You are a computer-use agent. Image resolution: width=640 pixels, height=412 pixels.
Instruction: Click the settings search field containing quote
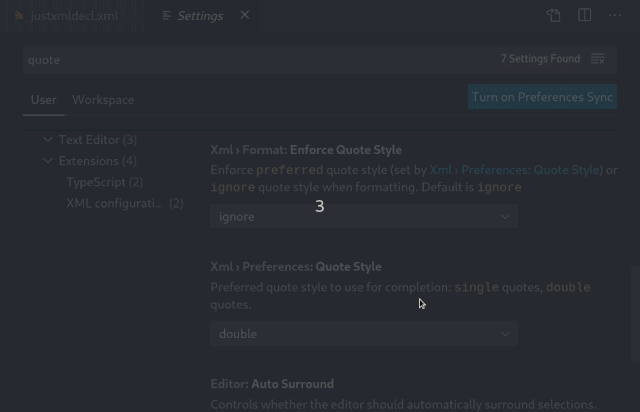coord(261,60)
